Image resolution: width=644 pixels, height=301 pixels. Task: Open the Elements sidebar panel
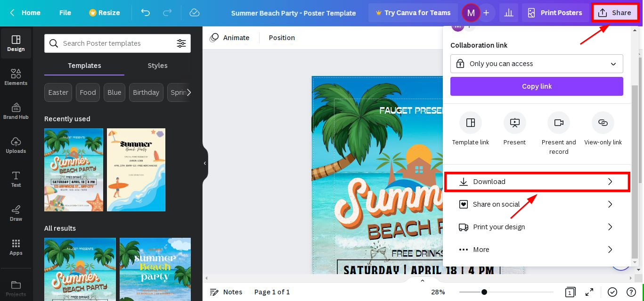click(x=16, y=77)
